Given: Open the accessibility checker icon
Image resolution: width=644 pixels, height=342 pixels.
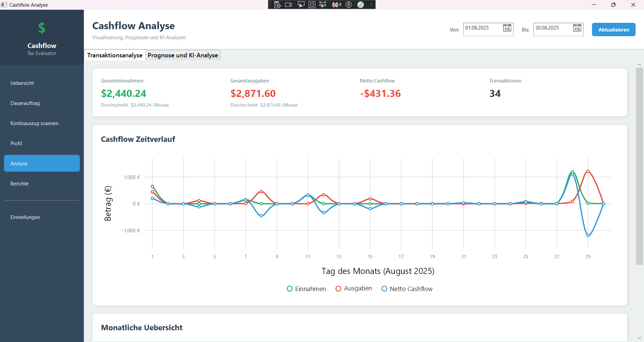Looking at the screenshot, I should tap(349, 5).
